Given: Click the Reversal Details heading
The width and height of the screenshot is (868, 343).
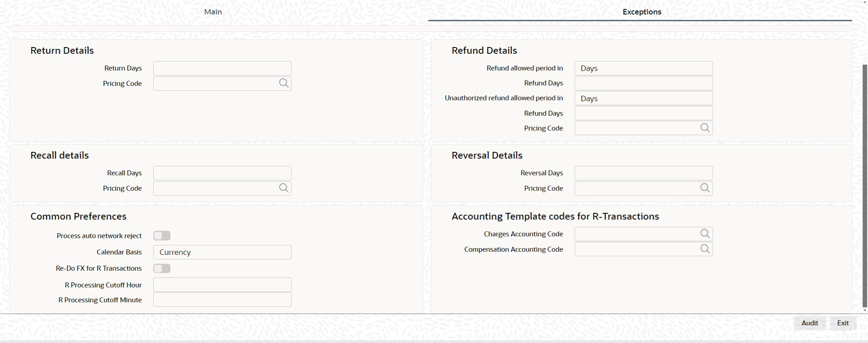Looking at the screenshot, I should coord(487,155).
